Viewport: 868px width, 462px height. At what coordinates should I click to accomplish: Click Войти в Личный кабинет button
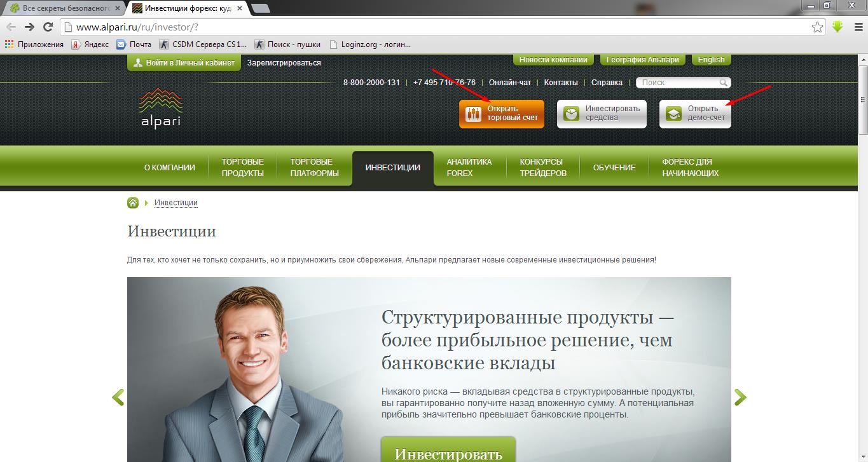click(184, 63)
